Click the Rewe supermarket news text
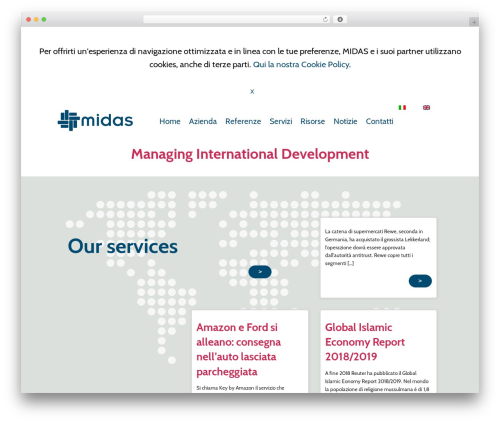This screenshot has width=500, height=423. (x=377, y=247)
